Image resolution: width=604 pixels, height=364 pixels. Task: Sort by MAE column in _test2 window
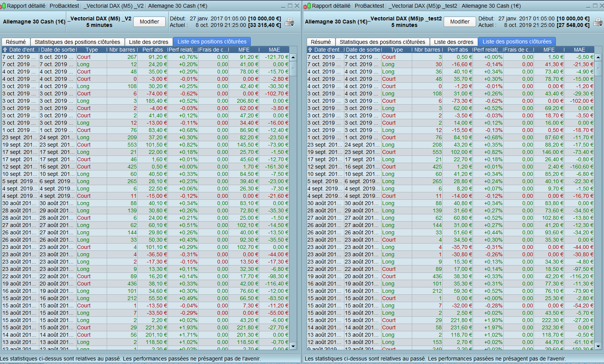pos(579,50)
